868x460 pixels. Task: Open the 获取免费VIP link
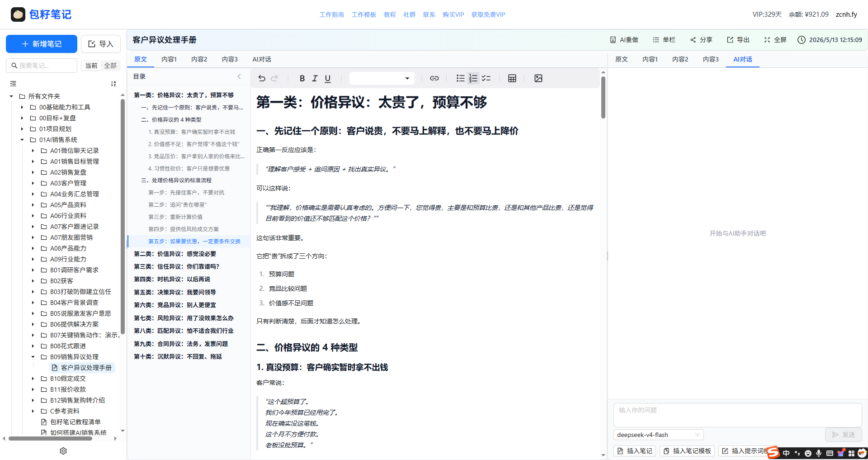pyautogui.click(x=488, y=14)
